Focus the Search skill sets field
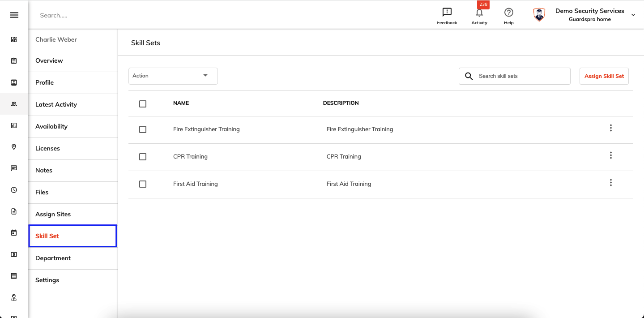The image size is (644, 318). pos(515,76)
